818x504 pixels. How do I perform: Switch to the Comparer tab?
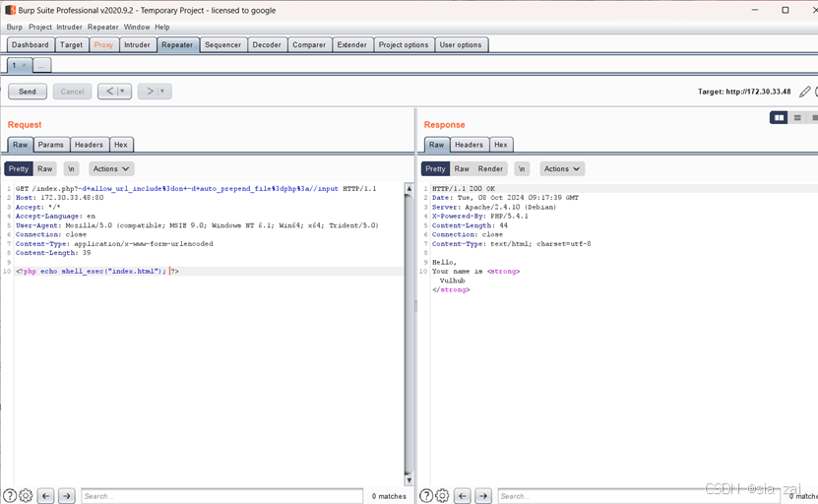(x=309, y=45)
